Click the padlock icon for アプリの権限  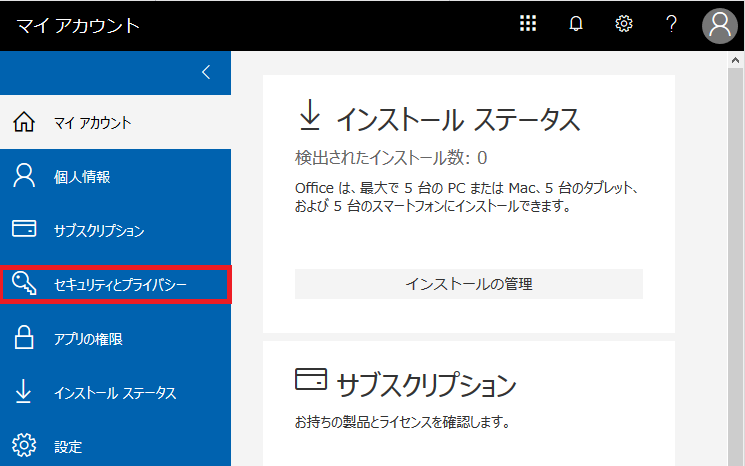coord(24,339)
